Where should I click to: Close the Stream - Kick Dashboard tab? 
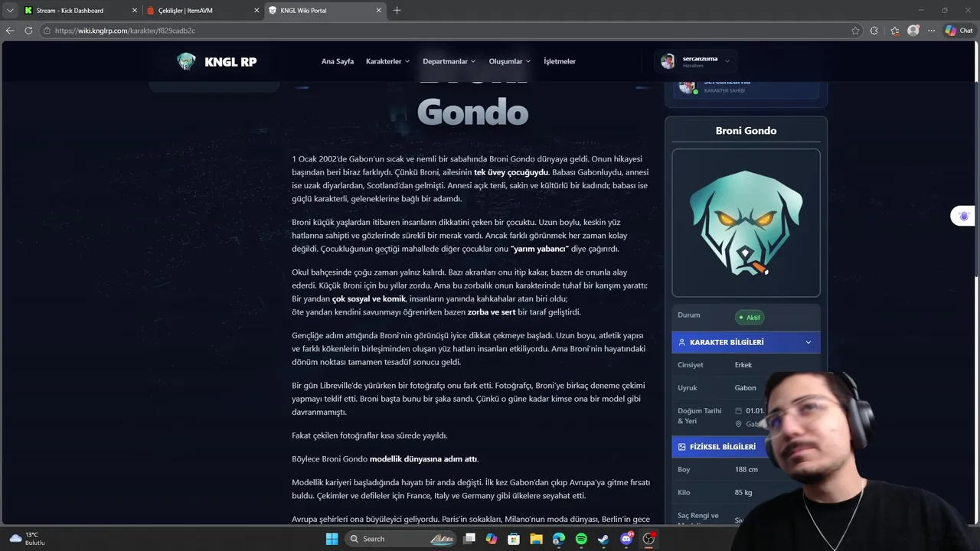point(135,11)
